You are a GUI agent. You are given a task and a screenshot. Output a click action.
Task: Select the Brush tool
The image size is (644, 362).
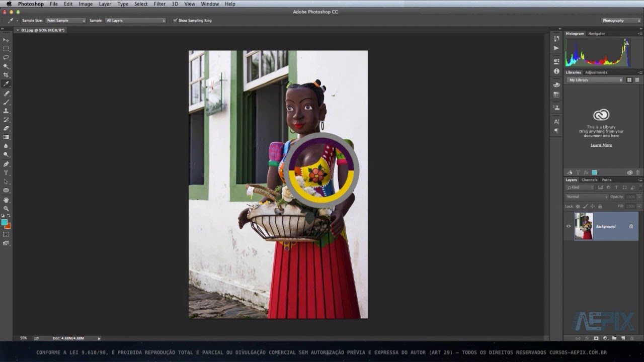click(6, 102)
